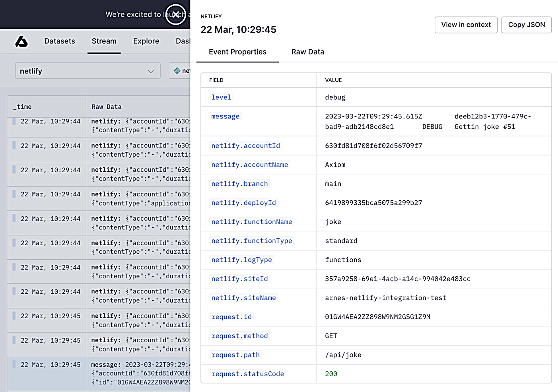The width and height of the screenshot is (558, 392).
Task: Click the GET method value
Action: point(331,336)
